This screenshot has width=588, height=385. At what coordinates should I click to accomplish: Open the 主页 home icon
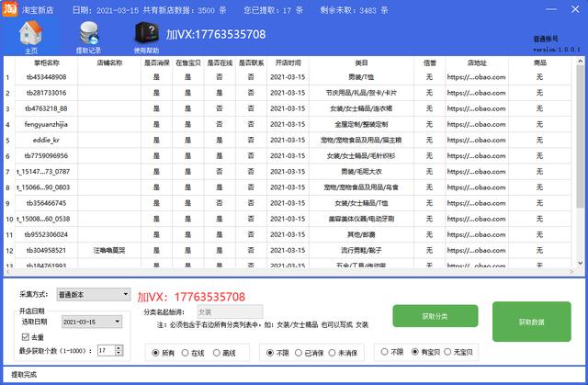point(31,37)
